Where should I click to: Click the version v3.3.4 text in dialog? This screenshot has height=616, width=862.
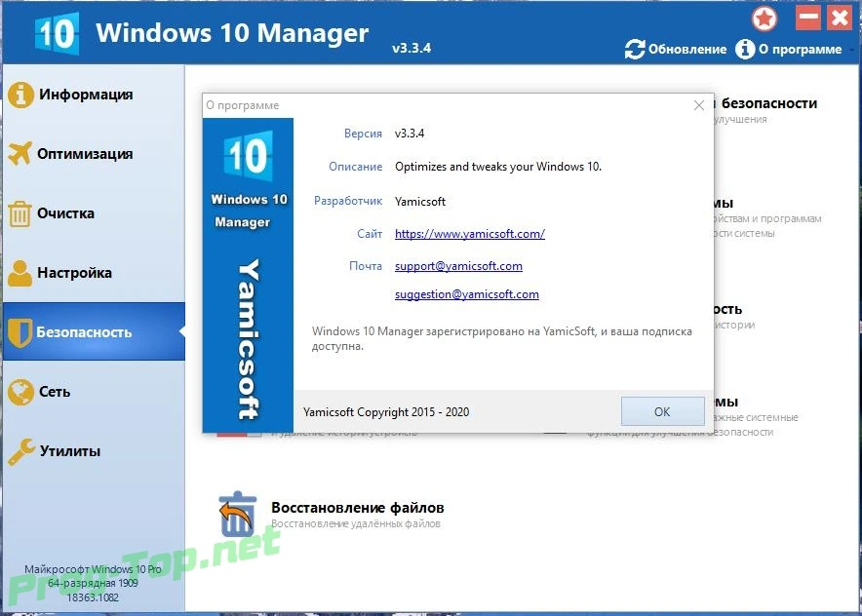(410, 134)
